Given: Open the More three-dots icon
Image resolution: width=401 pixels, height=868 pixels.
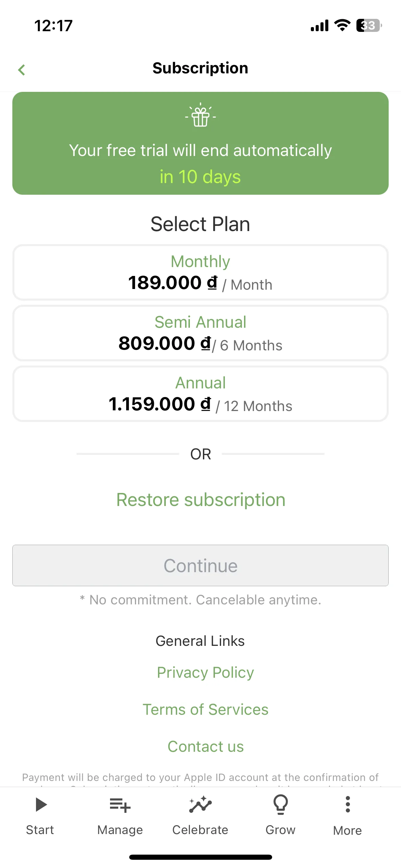Looking at the screenshot, I should (348, 804).
